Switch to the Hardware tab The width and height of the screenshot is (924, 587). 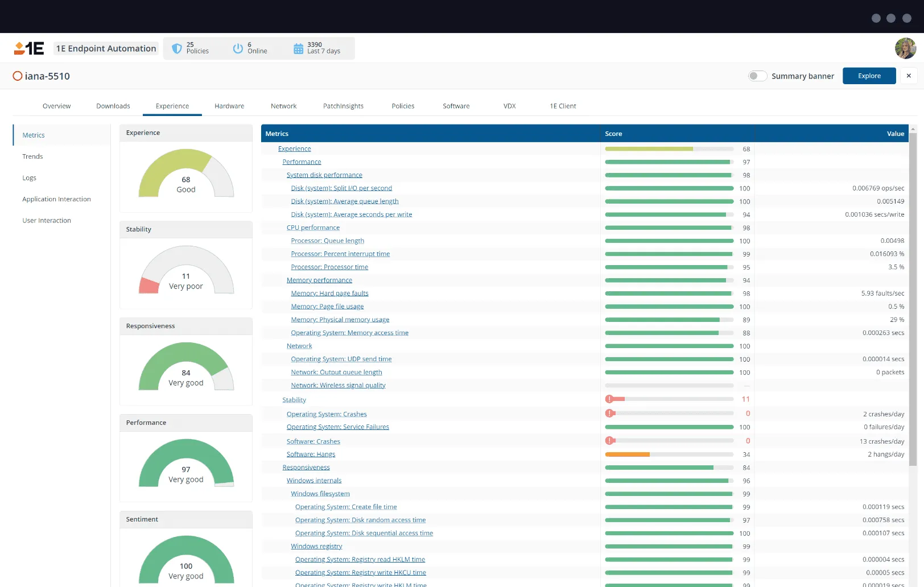pyautogui.click(x=229, y=106)
